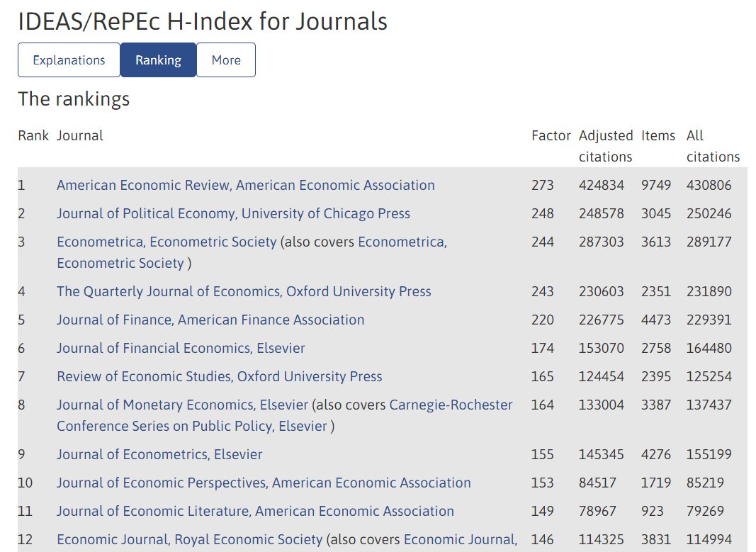The height and width of the screenshot is (552, 756).
Task: Select all citations value 79269
Action: 705,512
